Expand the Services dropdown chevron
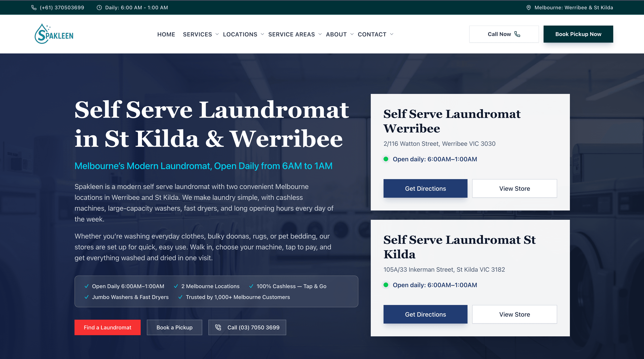Image resolution: width=644 pixels, height=359 pixels. [217, 34]
